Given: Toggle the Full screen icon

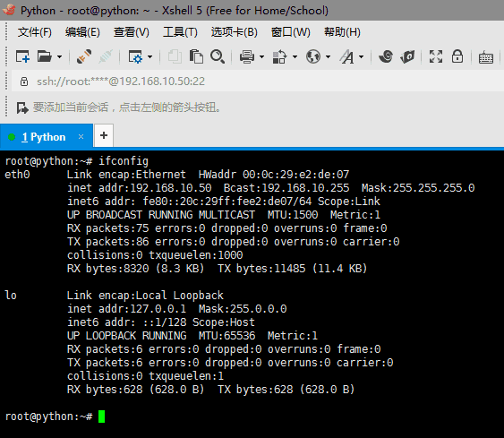Looking at the screenshot, I should 436,56.
